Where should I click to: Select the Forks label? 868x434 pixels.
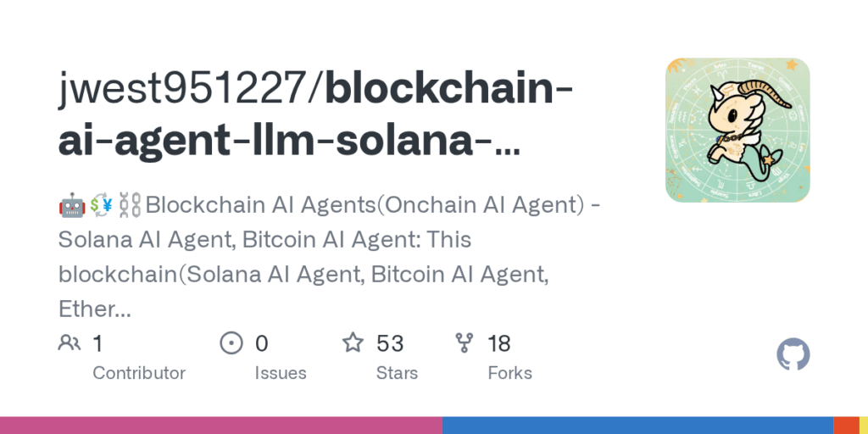509,373
